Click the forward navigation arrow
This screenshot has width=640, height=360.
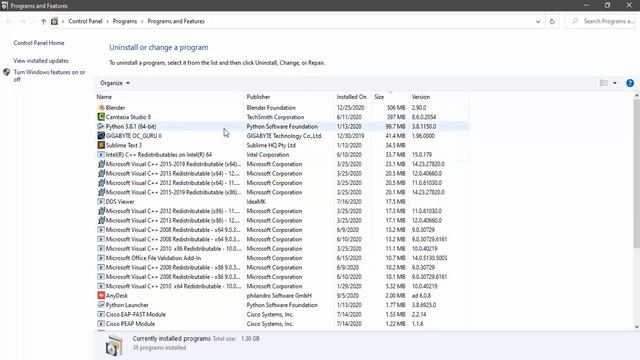click(23, 21)
